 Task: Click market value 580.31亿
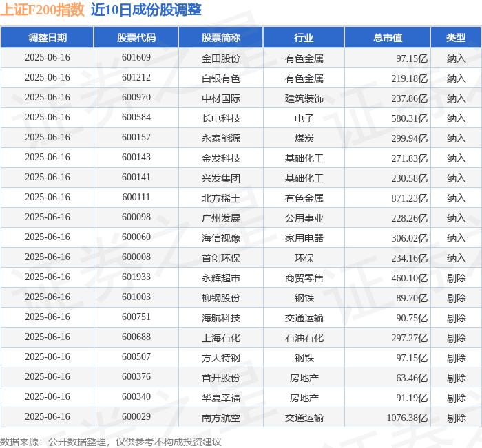click(x=409, y=118)
